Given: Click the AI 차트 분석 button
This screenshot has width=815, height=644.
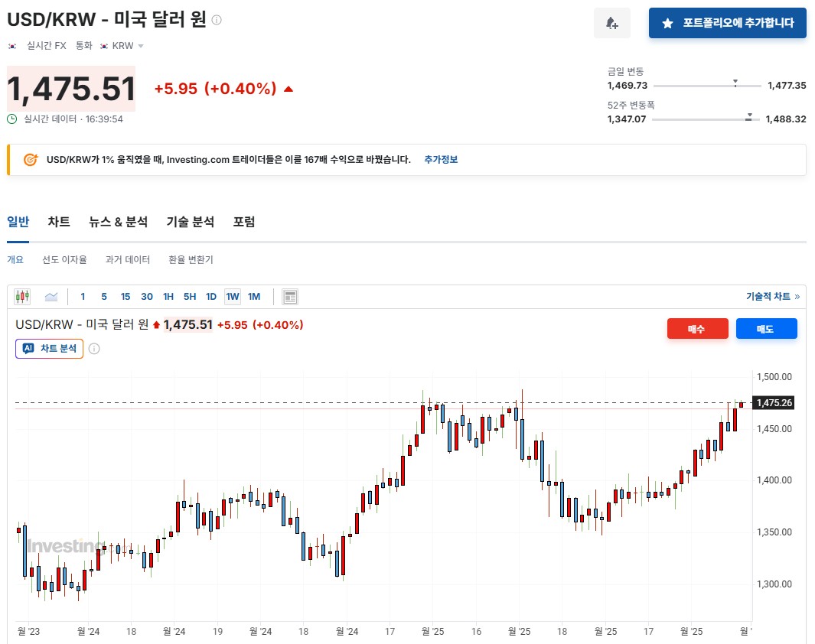Looking at the screenshot, I should (x=49, y=349).
